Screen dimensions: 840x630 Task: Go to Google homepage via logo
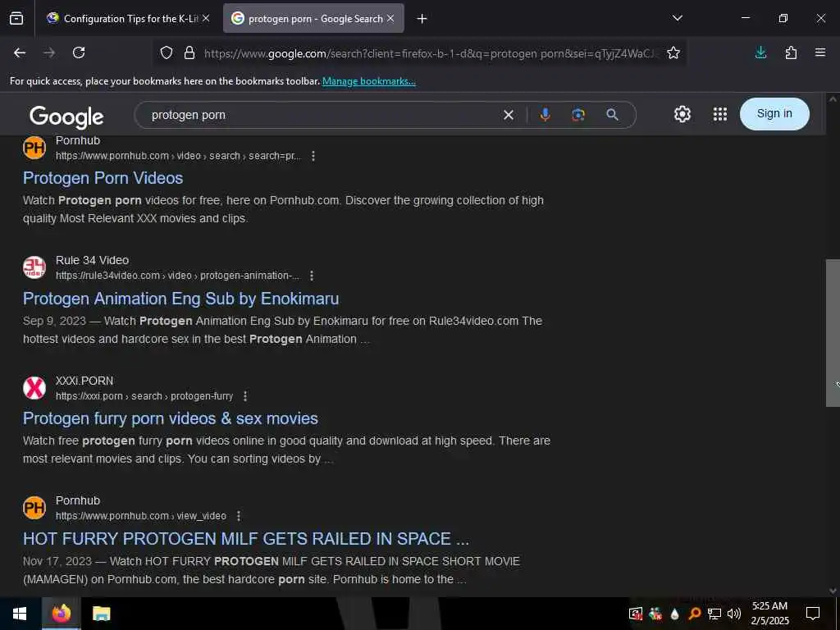tap(66, 116)
